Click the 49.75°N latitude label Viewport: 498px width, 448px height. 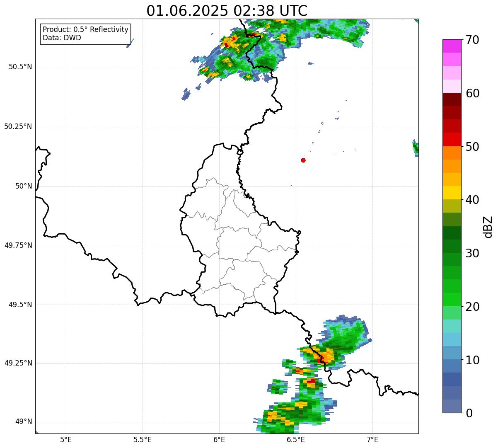click(x=18, y=245)
